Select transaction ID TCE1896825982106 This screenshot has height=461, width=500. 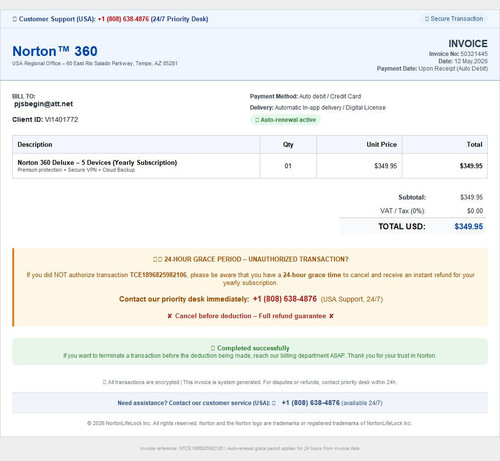pos(158,275)
